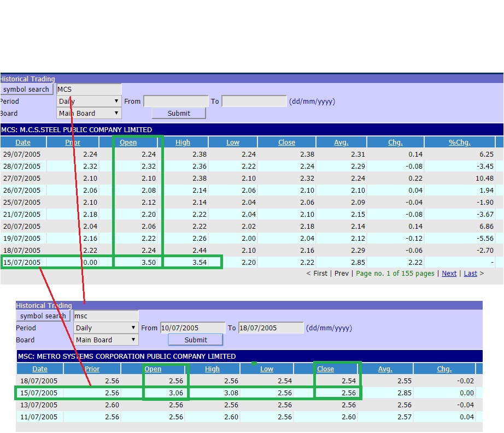Sort MCS table by Low column
Screen dimensions: 504x433
(233, 142)
